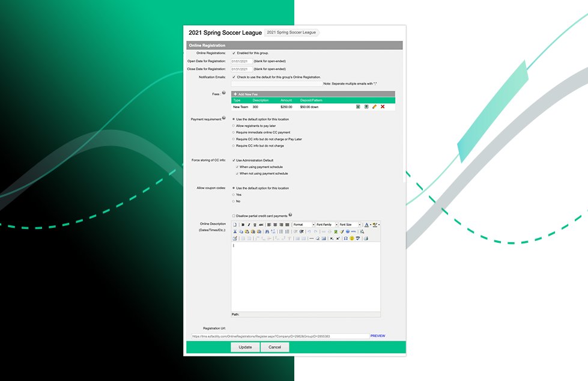Viewport: 588px width, 381px height.
Task: Click the Update button
Action: (x=245, y=347)
